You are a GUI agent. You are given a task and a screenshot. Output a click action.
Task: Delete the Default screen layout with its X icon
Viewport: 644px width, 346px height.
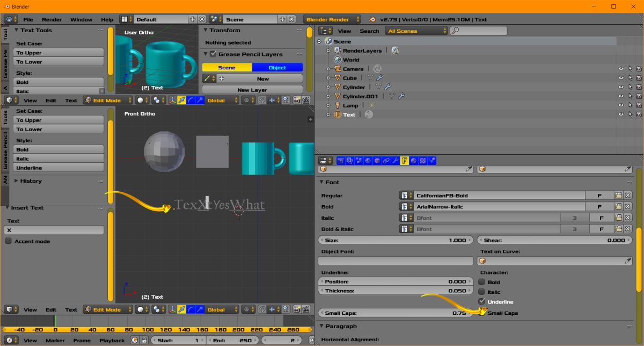(202, 19)
